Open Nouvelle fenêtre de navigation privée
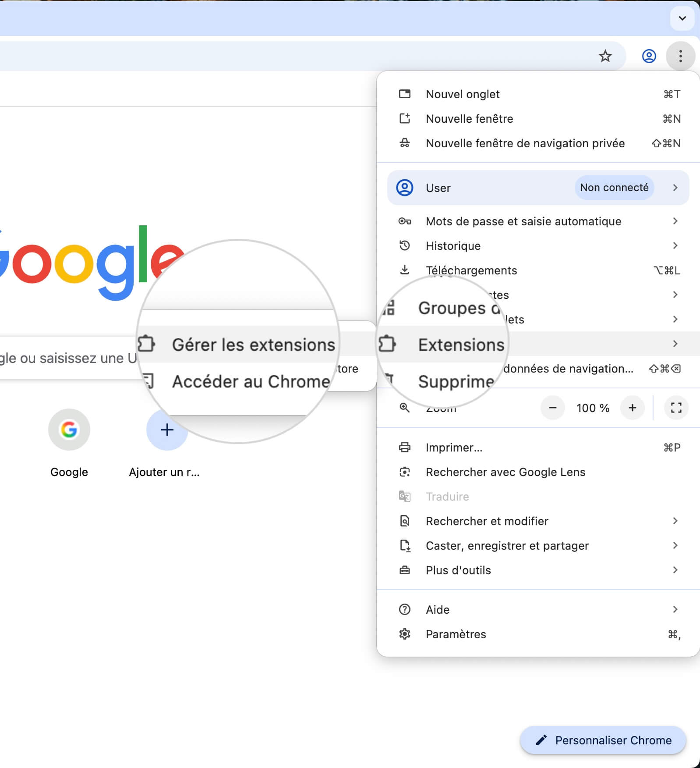The image size is (700, 768). point(538,143)
